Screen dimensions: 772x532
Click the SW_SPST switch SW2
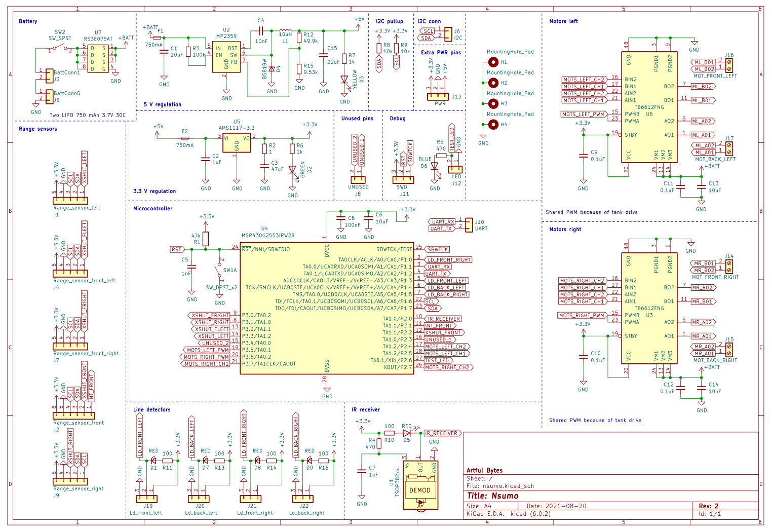point(60,49)
